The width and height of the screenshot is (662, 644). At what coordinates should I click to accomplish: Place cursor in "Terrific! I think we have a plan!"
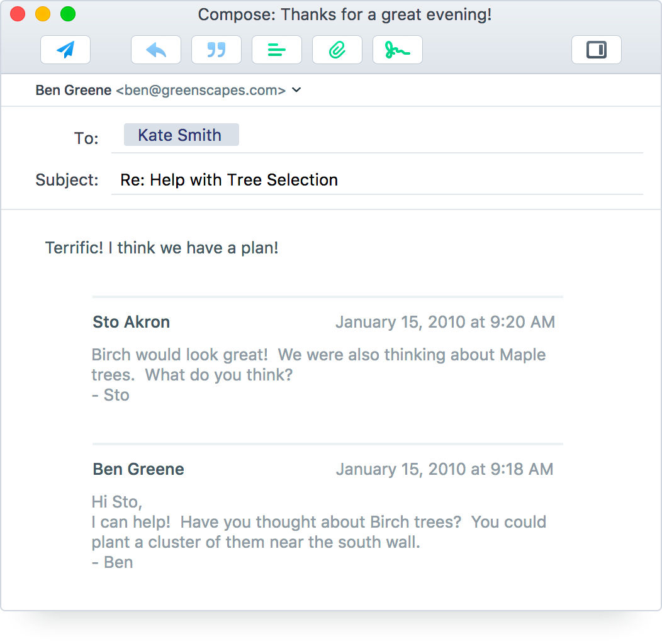point(162,248)
